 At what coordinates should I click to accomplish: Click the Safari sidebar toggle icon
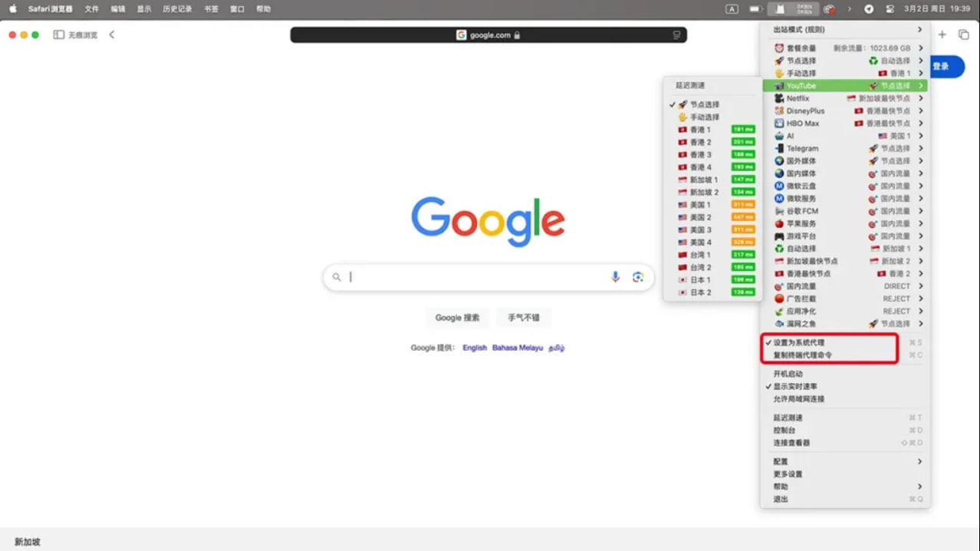point(58,35)
